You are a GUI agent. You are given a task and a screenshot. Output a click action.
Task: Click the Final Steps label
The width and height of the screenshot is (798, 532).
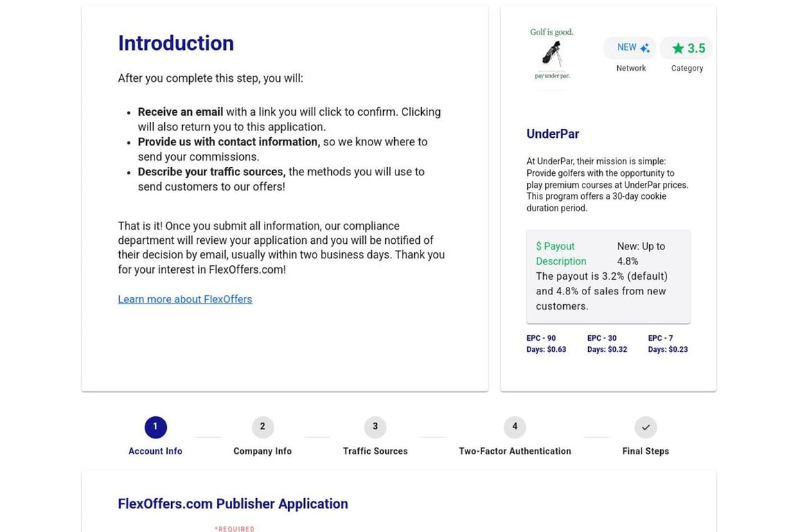tap(646, 451)
